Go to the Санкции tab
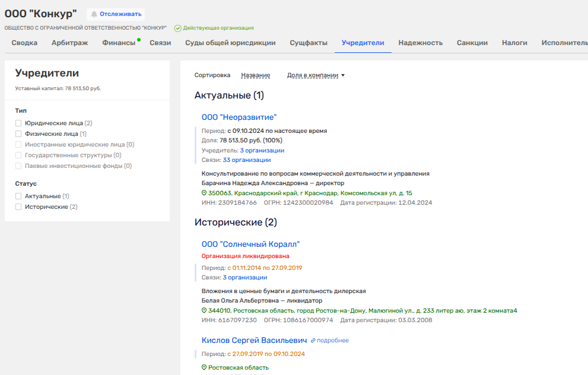This screenshot has width=588, height=375. [472, 43]
